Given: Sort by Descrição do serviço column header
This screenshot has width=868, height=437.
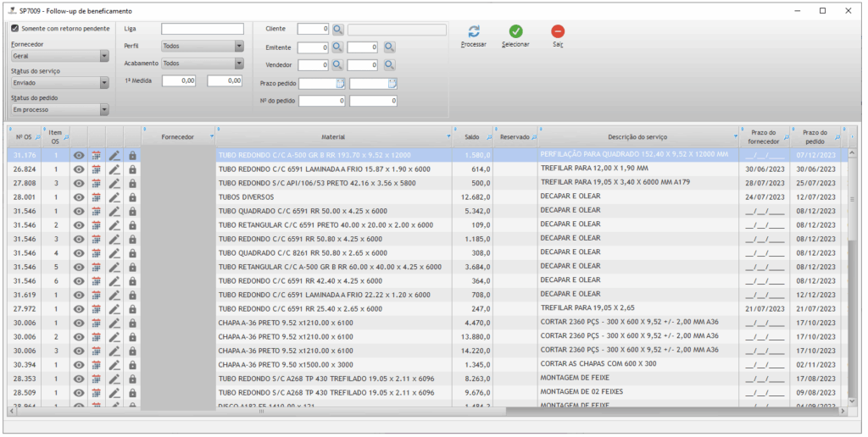Looking at the screenshot, I should click(x=637, y=136).
